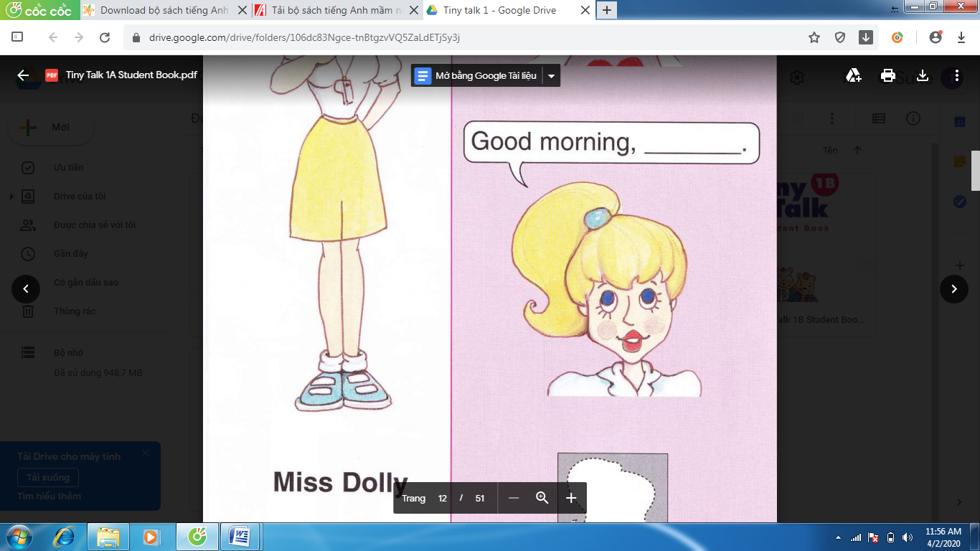Add the file to My Drive using the Drive-plus icon

click(853, 75)
